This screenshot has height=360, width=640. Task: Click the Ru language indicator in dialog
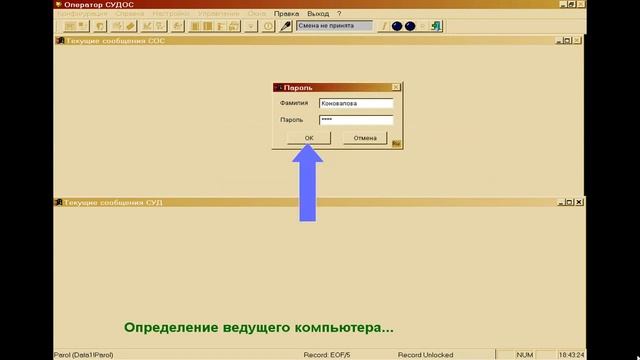pyautogui.click(x=396, y=144)
